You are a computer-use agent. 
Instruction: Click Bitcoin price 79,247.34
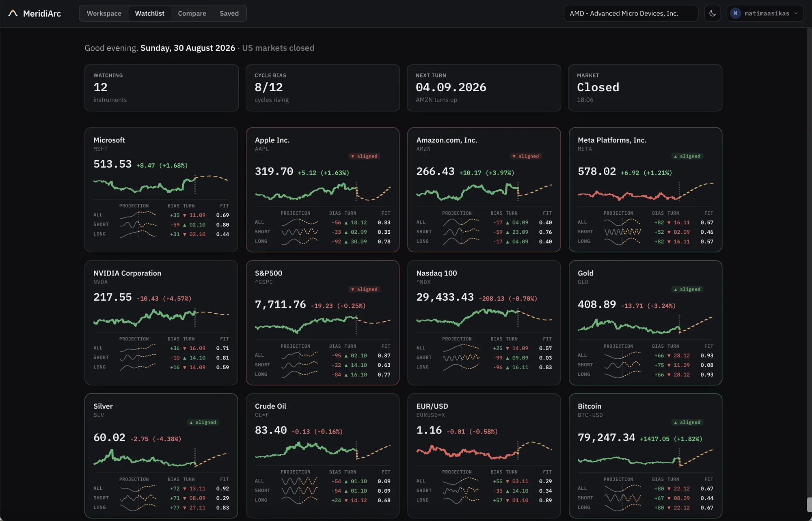[x=607, y=438]
